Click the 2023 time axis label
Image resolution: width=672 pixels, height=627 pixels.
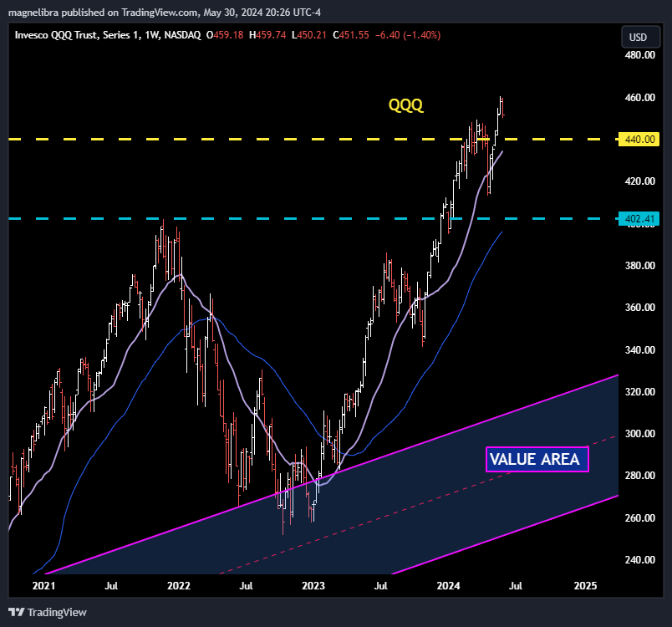[313, 585]
